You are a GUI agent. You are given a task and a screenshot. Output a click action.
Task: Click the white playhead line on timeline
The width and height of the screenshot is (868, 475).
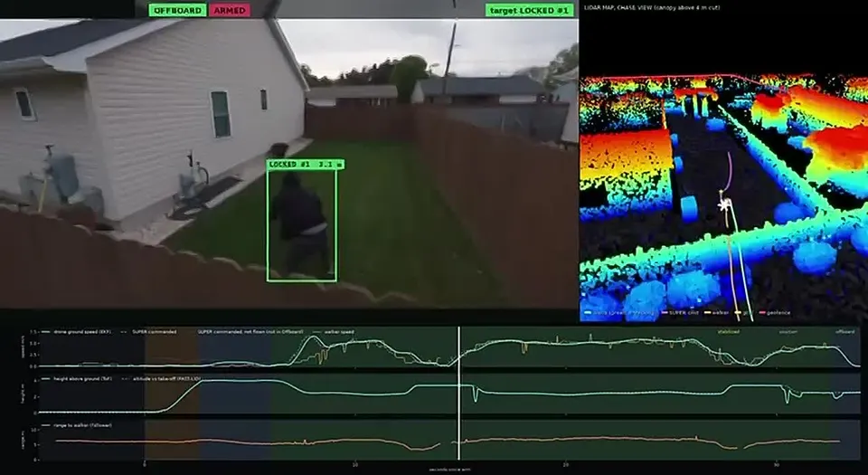[x=459, y=393]
